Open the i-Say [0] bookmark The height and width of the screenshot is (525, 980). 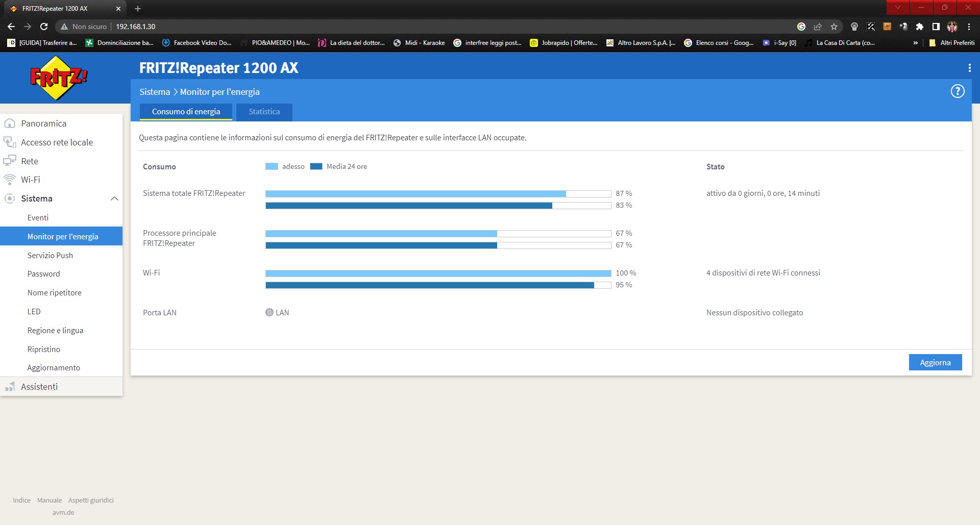pos(779,43)
